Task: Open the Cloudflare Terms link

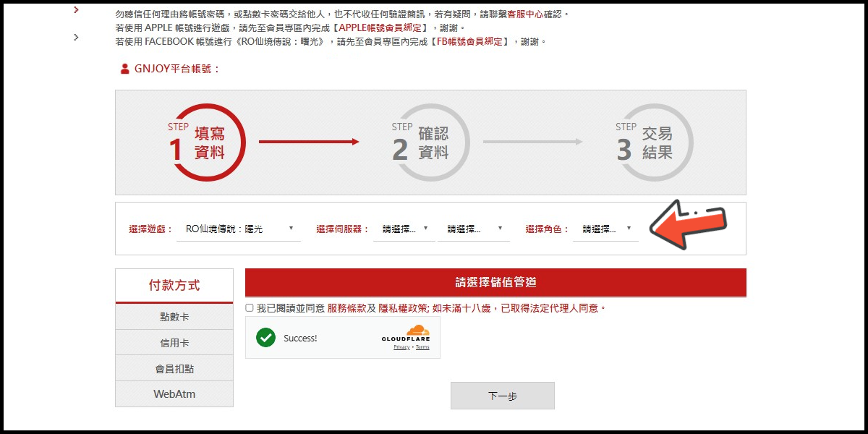Action: point(422,347)
